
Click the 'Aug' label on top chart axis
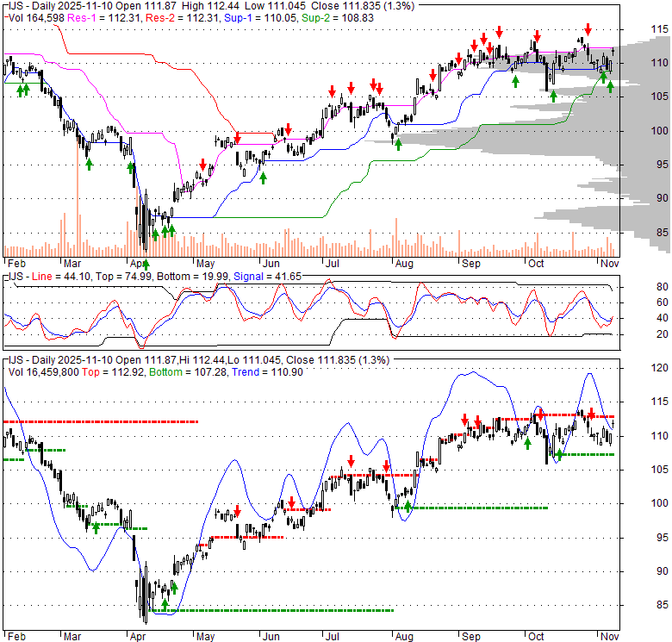(404, 264)
